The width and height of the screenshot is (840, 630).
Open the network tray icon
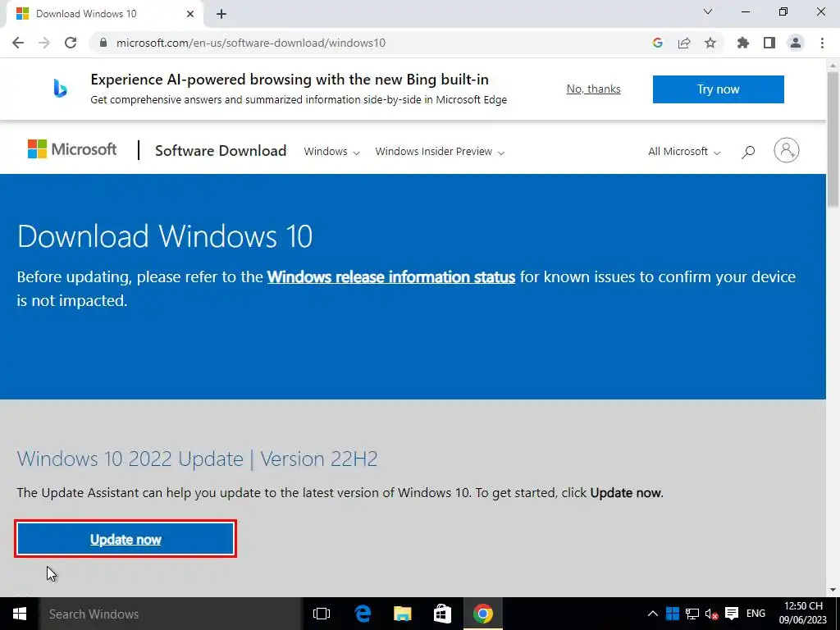click(692, 614)
